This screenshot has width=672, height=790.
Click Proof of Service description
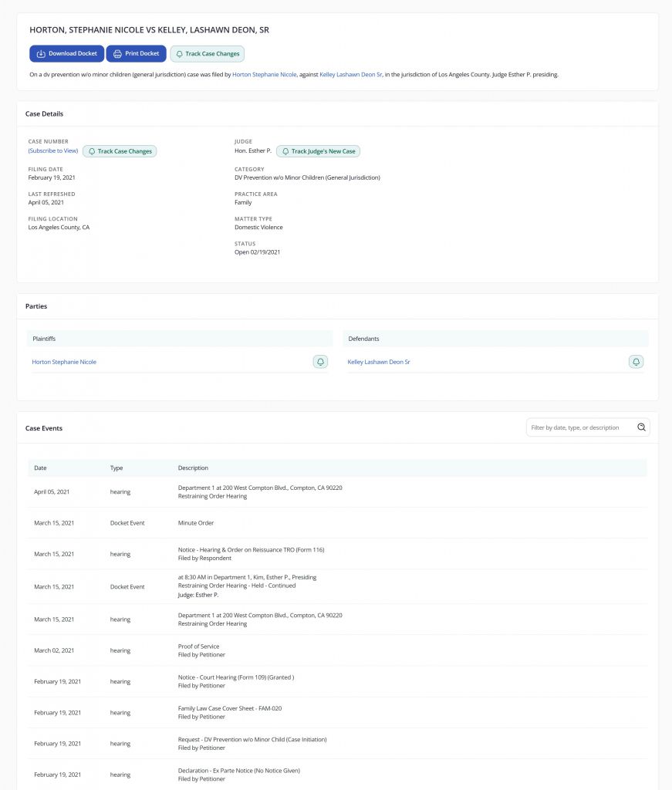pyautogui.click(x=198, y=647)
